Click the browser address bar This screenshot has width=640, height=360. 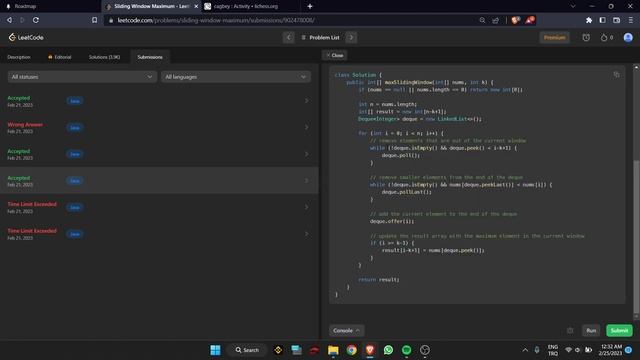pyautogui.click(x=292, y=20)
